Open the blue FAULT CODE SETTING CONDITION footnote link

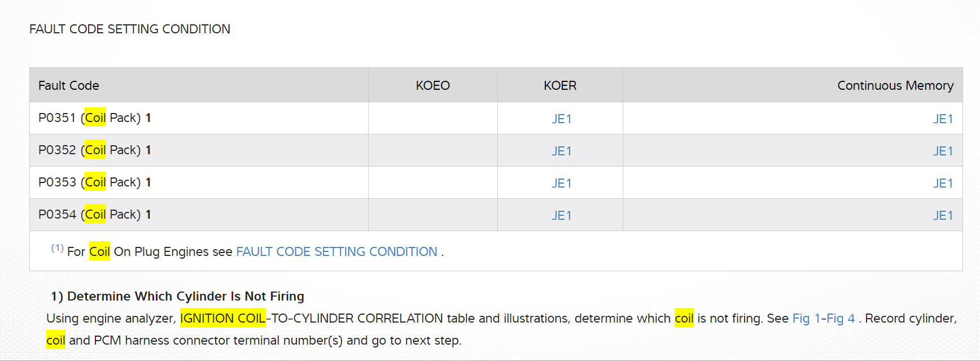tap(336, 251)
